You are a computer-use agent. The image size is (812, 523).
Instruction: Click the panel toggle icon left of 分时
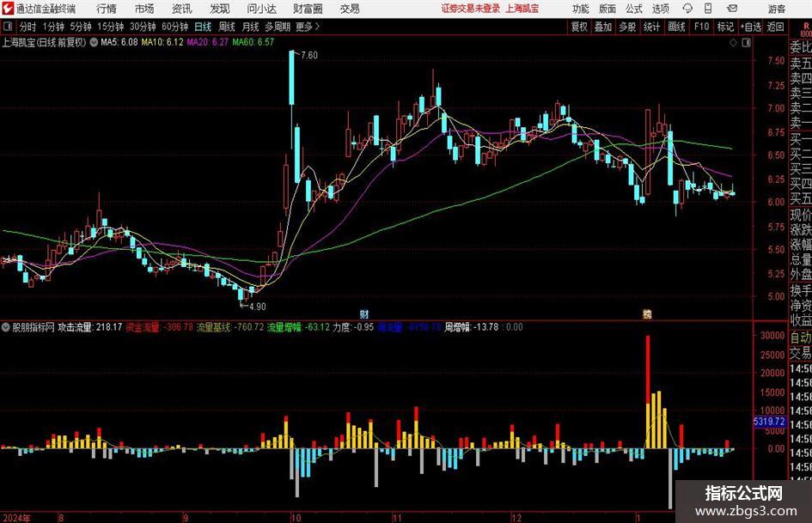point(8,27)
